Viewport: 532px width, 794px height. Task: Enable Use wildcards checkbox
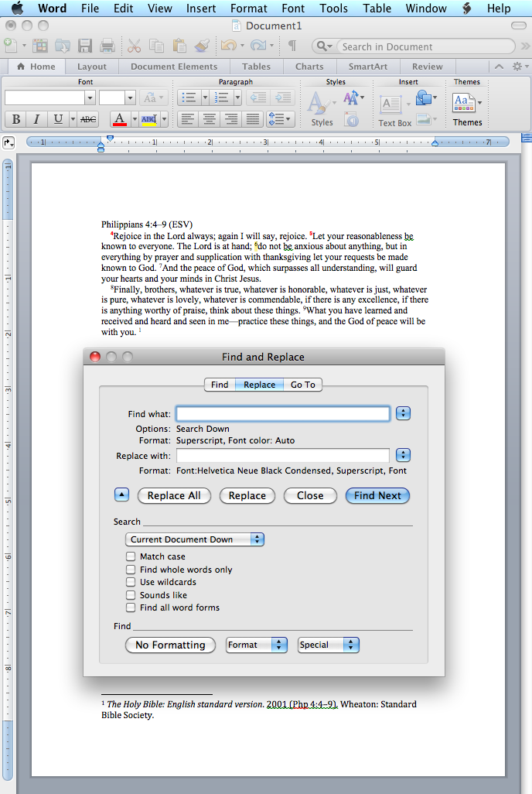click(131, 582)
